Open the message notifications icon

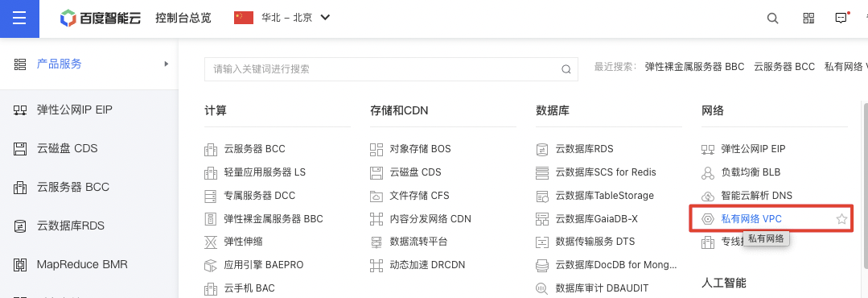(x=841, y=18)
